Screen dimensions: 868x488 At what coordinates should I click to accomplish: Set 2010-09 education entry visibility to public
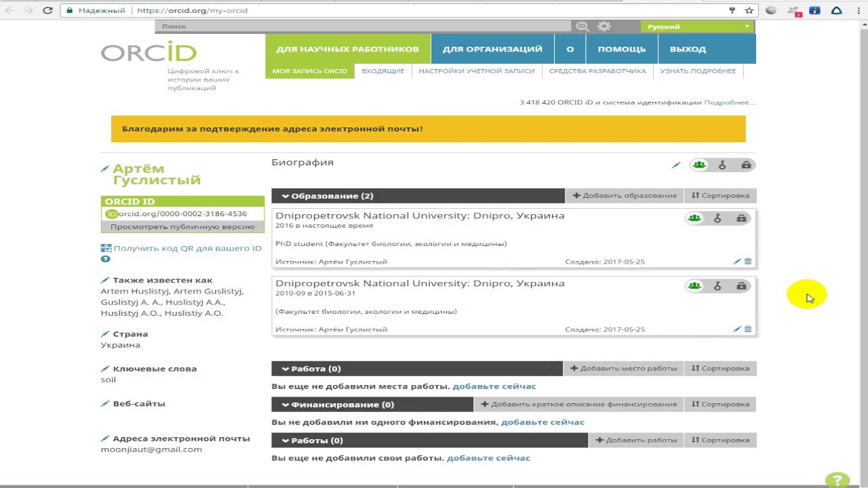694,286
